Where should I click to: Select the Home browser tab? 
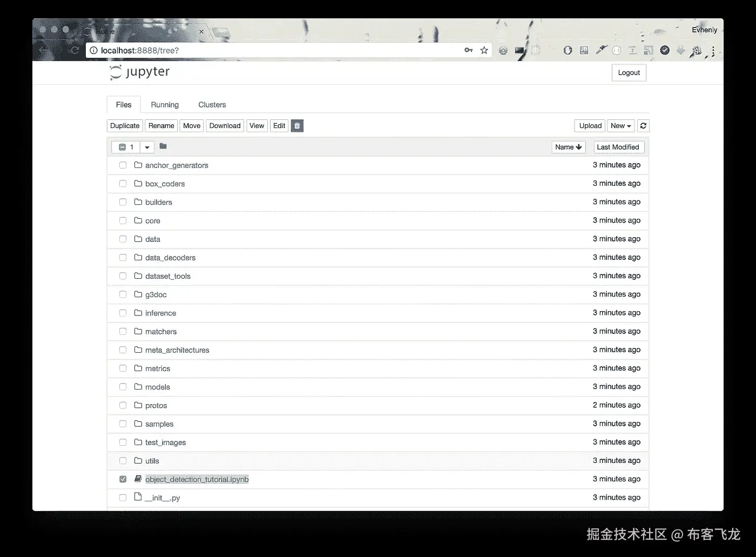pyautogui.click(x=143, y=31)
